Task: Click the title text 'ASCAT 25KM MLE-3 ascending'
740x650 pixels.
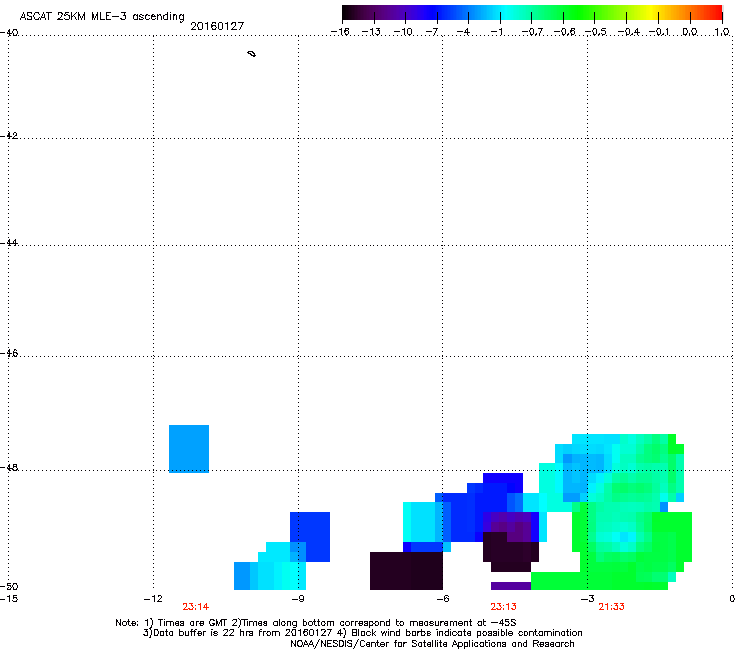Action: point(102,16)
